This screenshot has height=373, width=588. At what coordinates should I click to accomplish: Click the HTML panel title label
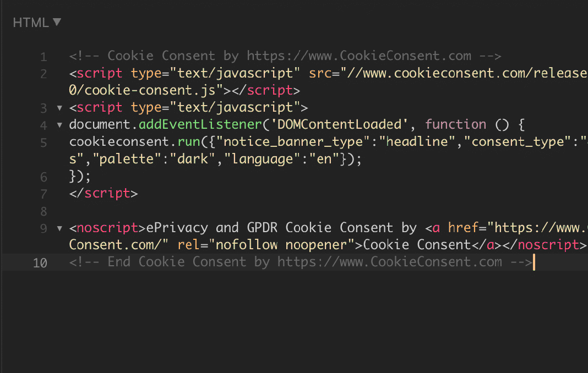[31, 23]
